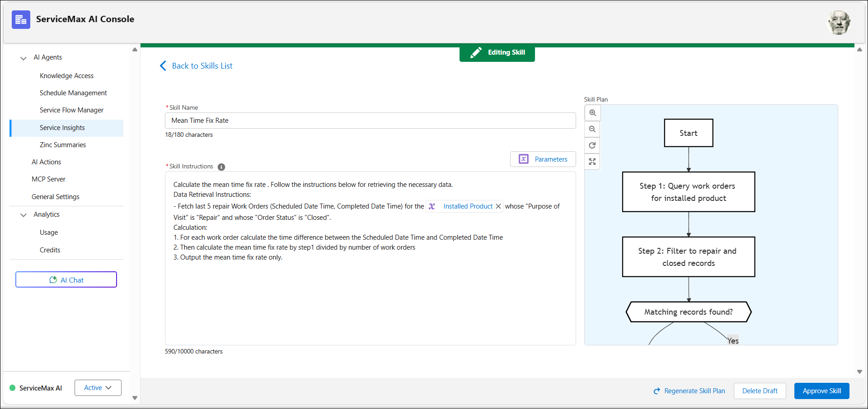Click the back chevron arrow icon
This screenshot has height=409, width=868.
(x=163, y=66)
